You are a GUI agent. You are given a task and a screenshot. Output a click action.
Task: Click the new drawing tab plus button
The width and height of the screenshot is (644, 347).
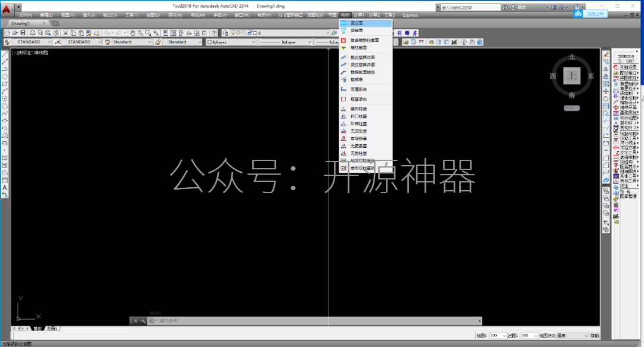coord(55,23)
